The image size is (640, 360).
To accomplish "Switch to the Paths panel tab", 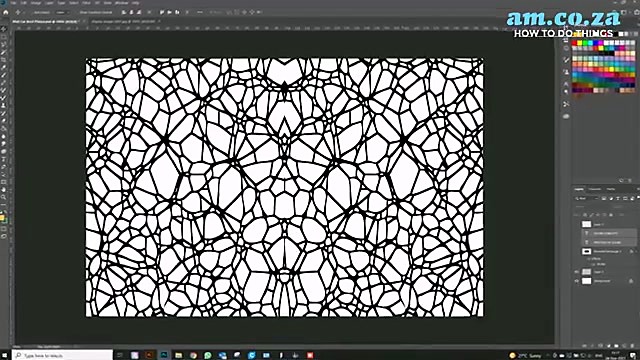I will click(611, 189).
